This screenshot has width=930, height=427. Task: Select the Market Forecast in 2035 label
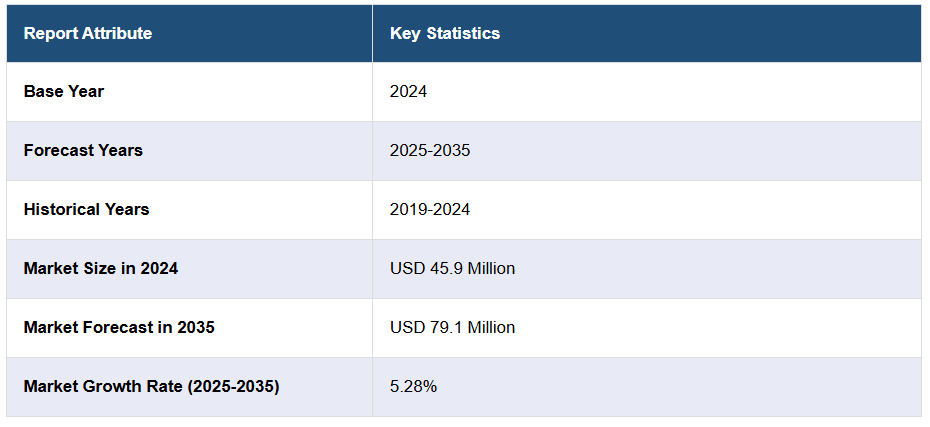coord(119,327)
